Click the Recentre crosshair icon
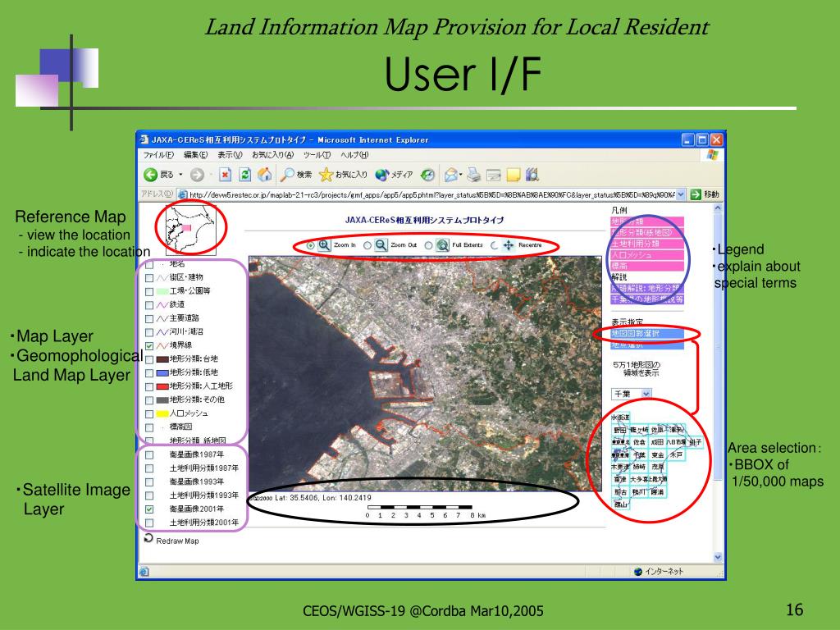 [x=508, y=245]
